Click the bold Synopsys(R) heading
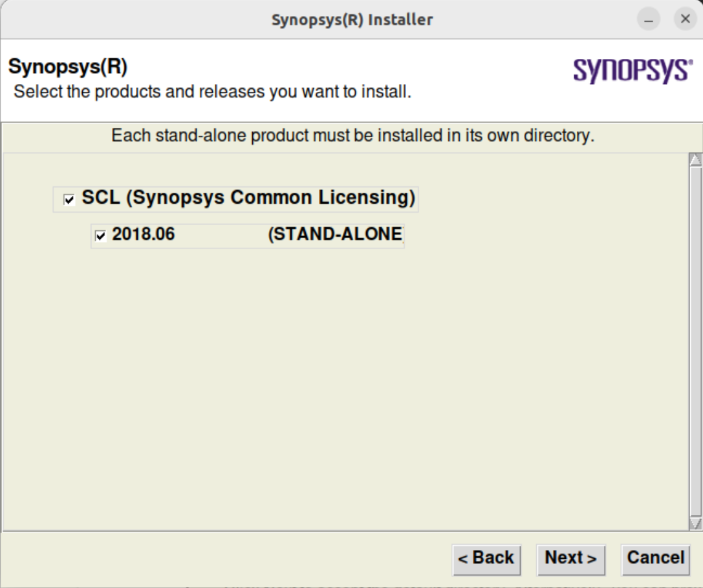This screenshot has height=588, width=703. coord(67,67)
